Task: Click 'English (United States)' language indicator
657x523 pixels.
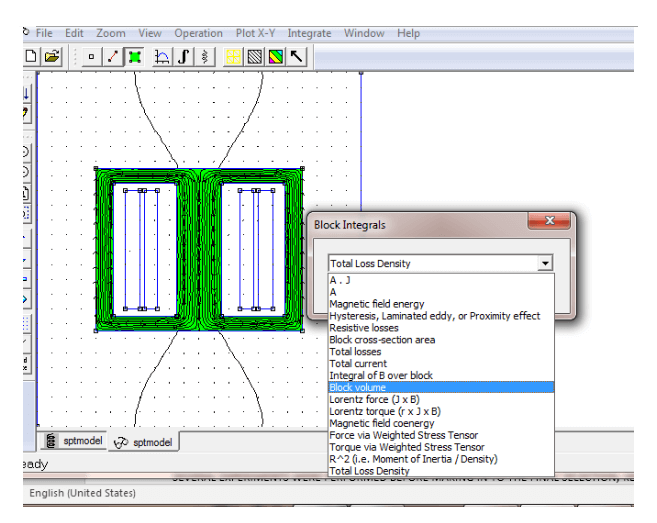Action: pyautogui.click(x=83, y=493)
